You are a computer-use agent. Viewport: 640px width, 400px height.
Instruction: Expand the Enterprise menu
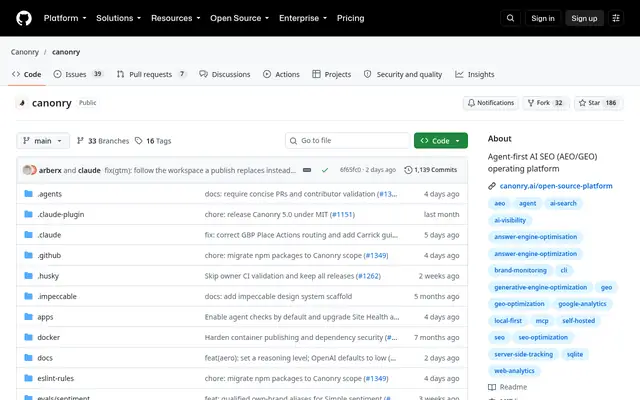click(303, 18)
